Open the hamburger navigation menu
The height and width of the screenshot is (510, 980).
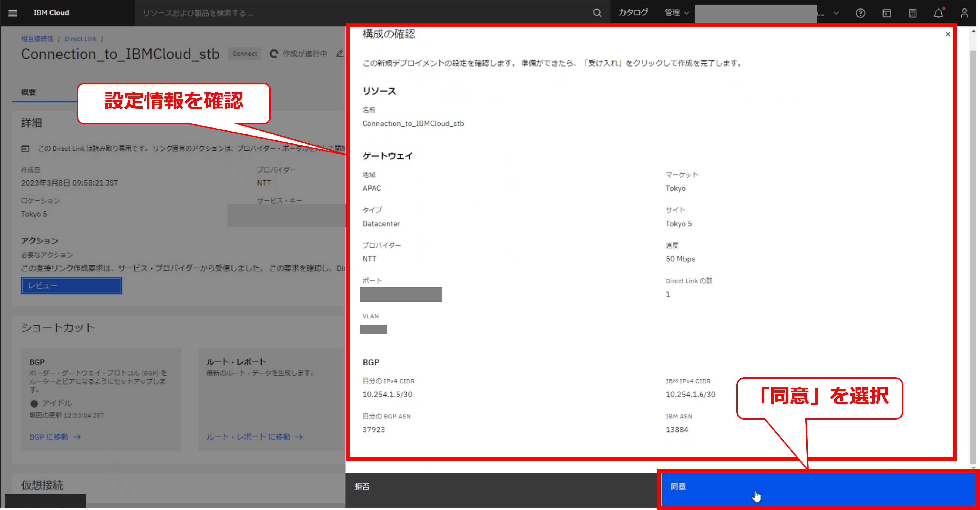(12, 13)
